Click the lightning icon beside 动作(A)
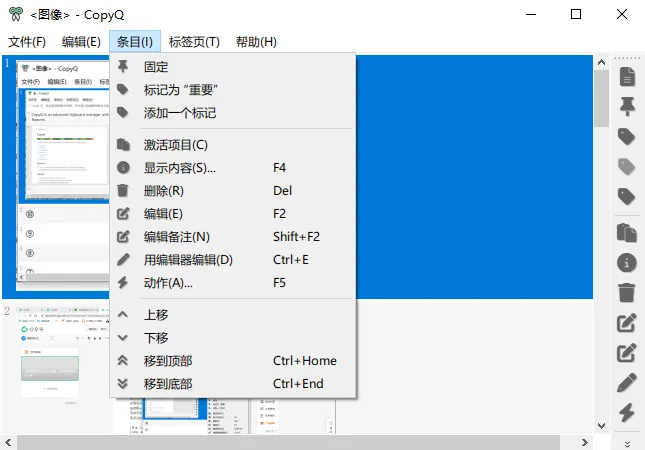 123,283
